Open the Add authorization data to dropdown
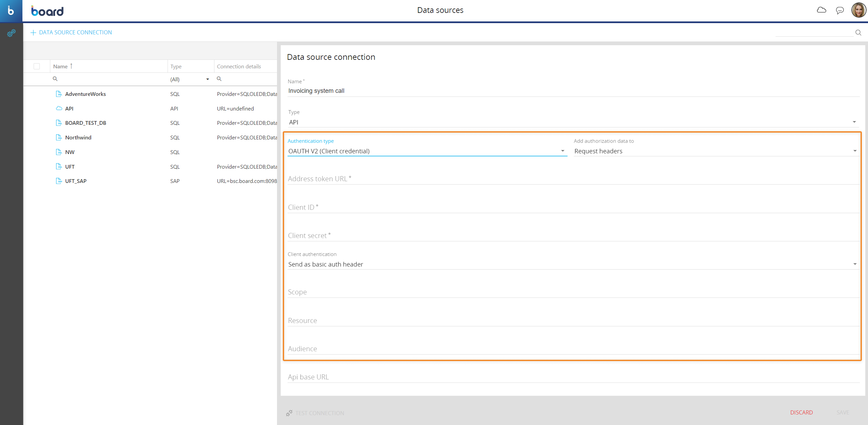This screenshot has width=868, height=425. point(716,151)
